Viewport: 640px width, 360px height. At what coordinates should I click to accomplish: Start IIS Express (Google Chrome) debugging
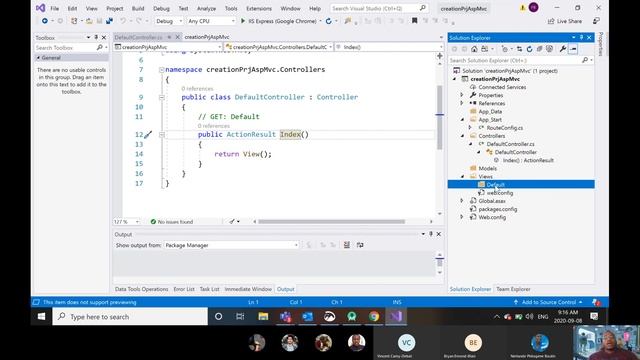pos(279,21)
